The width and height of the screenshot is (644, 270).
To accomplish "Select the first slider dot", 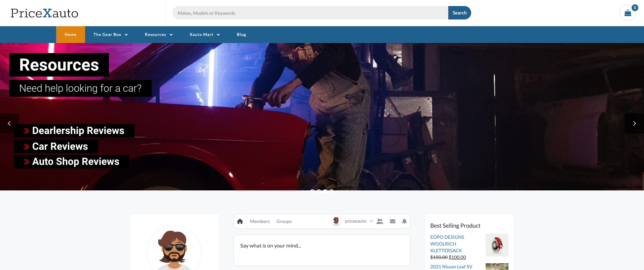I will tap(312, 192).
